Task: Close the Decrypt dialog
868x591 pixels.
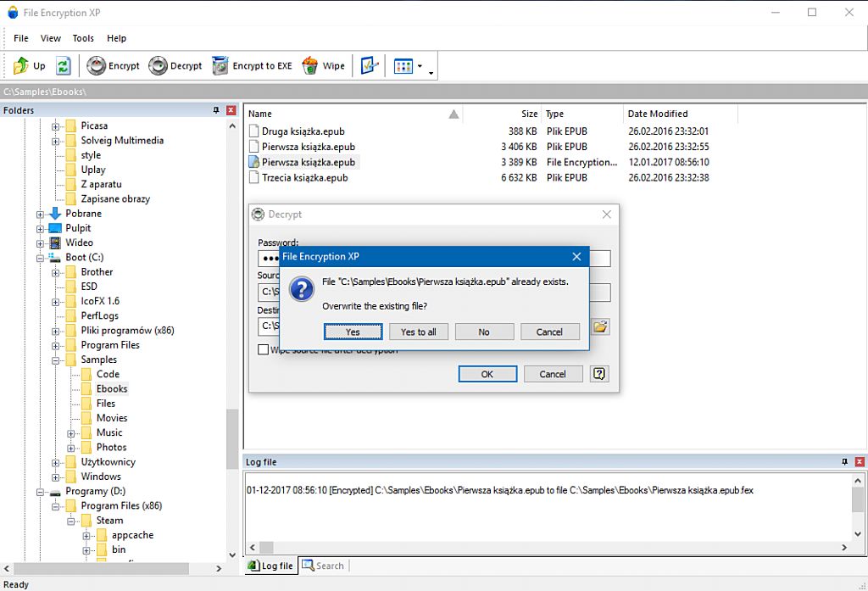Action: pyautogui.click(x=607, y=215)
